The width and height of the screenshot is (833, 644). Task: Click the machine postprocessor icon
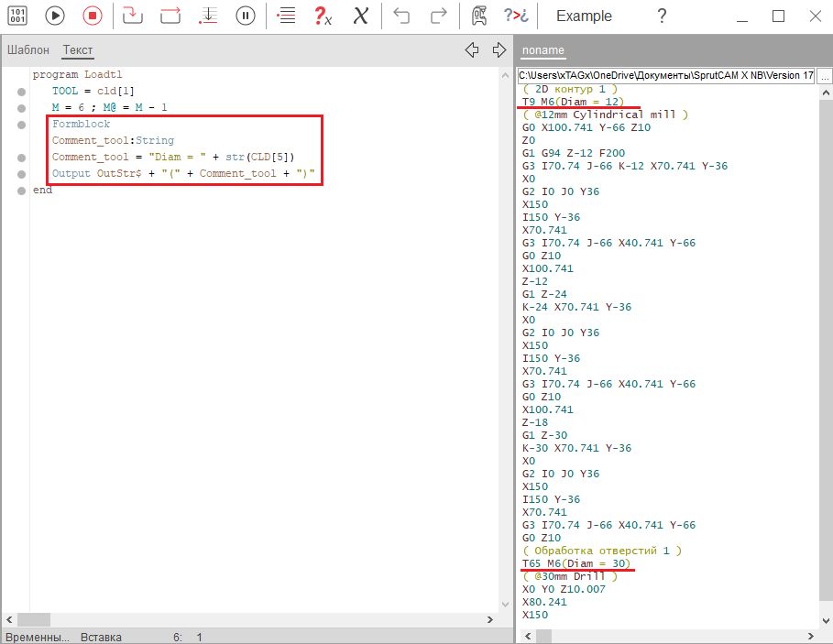click(x=478, y=16)
